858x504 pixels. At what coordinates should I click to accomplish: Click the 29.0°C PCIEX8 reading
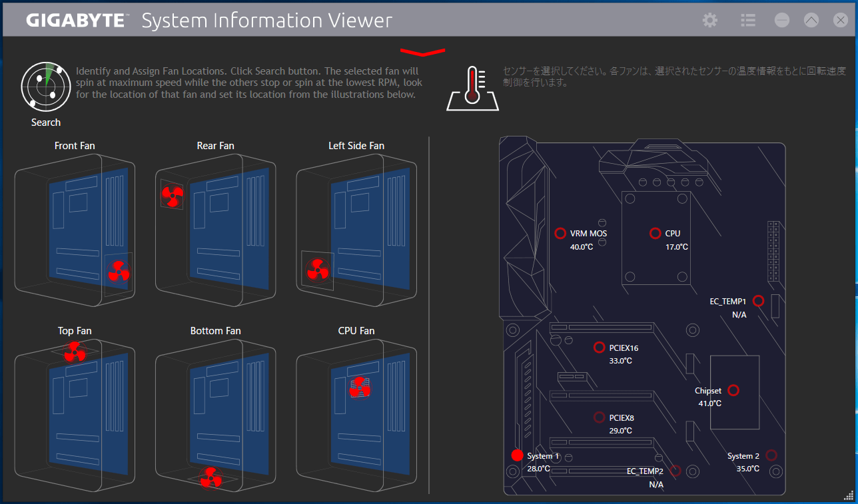click(621, 431)
